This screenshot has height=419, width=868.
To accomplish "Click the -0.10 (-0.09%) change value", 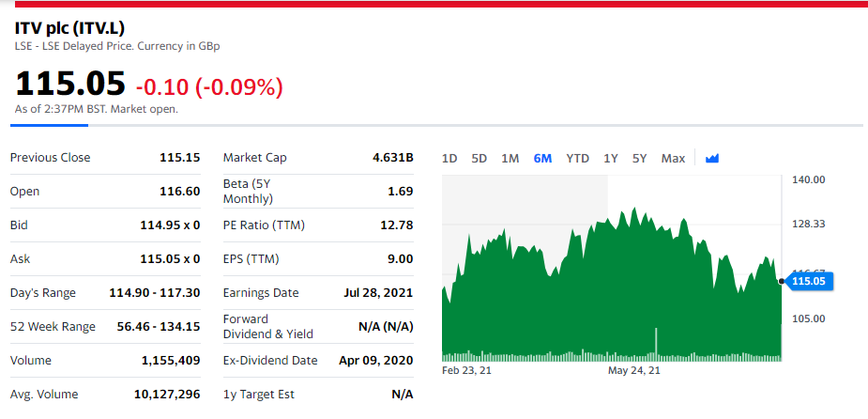I will point(209,86).
